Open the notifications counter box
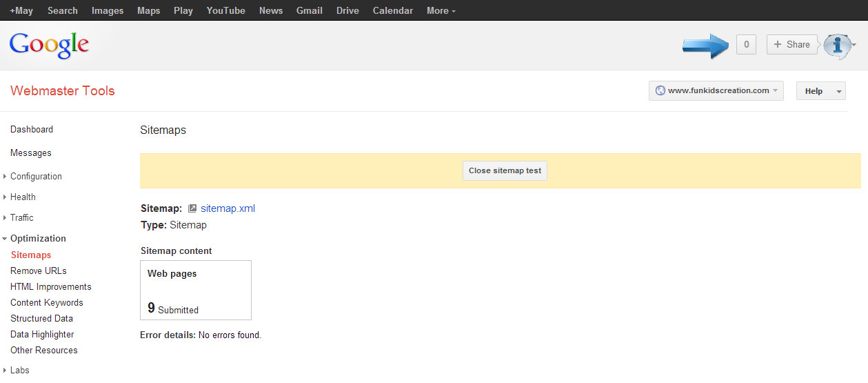 pos(746,44)
